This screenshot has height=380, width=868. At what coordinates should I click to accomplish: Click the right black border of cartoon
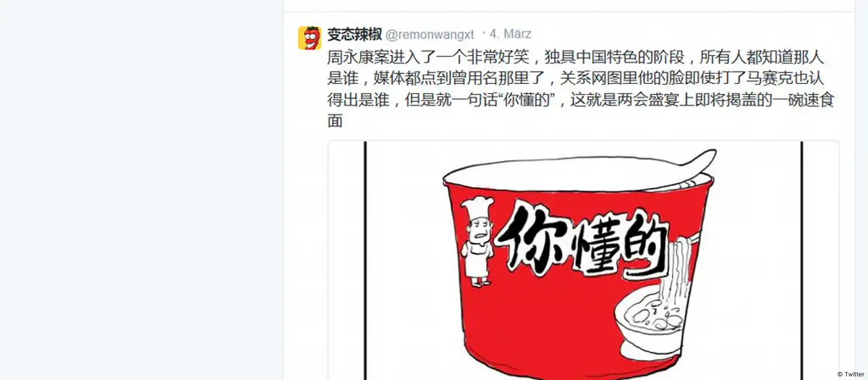click(801, 261)
